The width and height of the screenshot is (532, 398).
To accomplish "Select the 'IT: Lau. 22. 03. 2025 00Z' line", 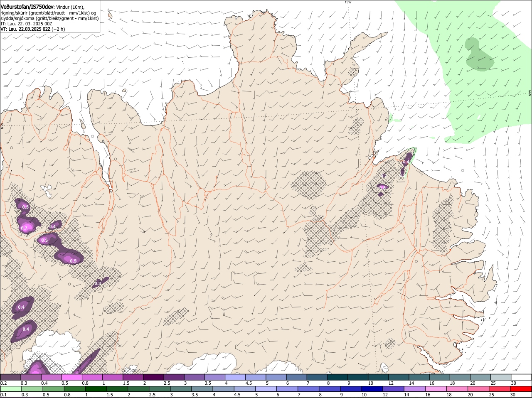I will 26,24.
